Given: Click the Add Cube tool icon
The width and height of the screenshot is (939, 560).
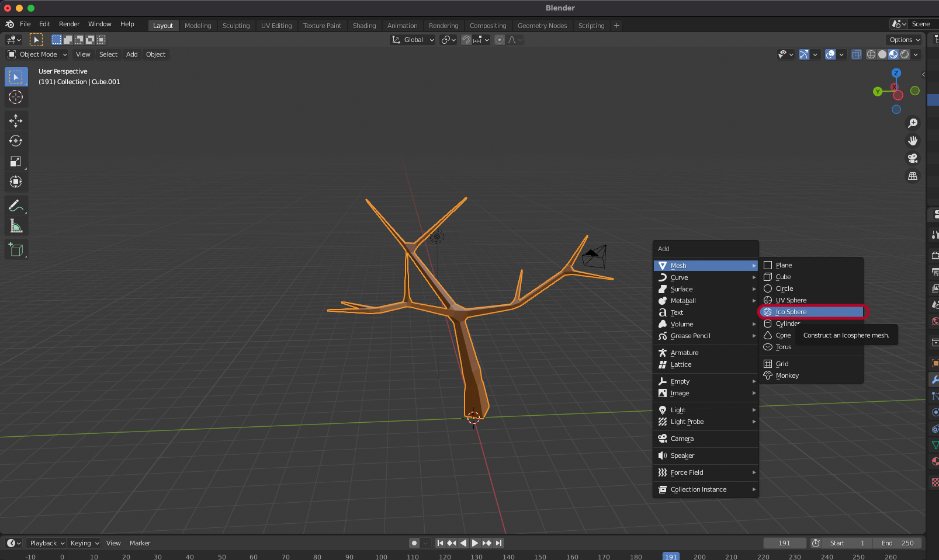Looking at the screenshot, I should pyautogui.click(x=16, y=250).
